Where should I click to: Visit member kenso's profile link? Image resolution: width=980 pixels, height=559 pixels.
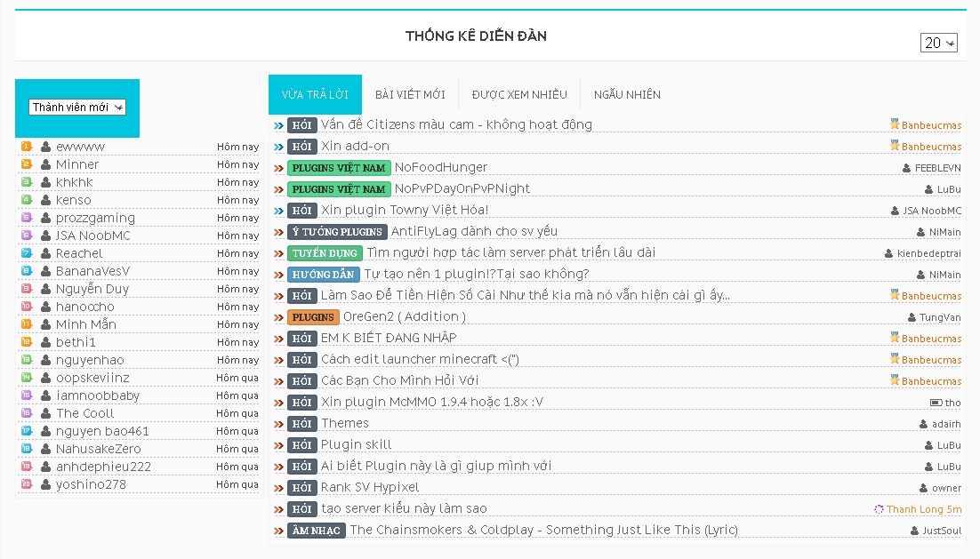73,200
